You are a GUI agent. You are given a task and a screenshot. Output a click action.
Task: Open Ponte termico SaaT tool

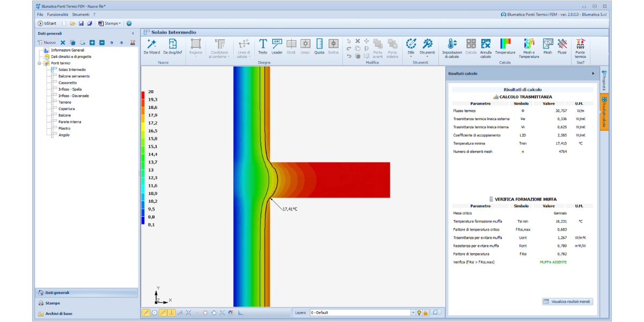pyautogui.click(x=580, y=48)
